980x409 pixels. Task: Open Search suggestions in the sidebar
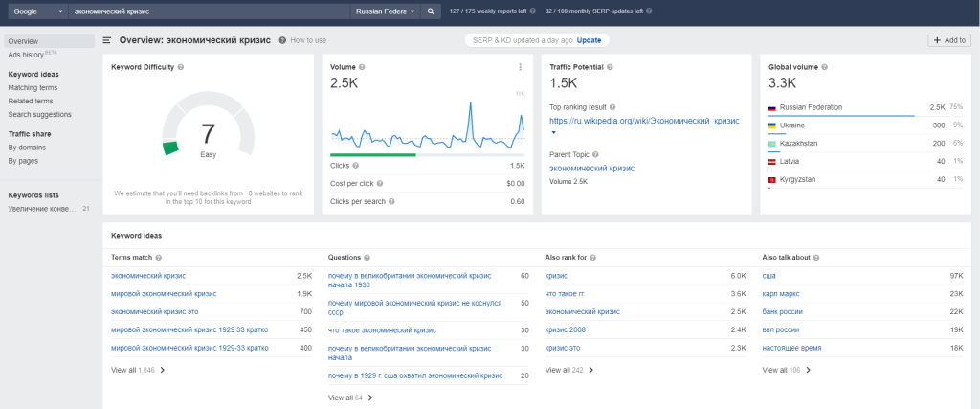point(39,114)
